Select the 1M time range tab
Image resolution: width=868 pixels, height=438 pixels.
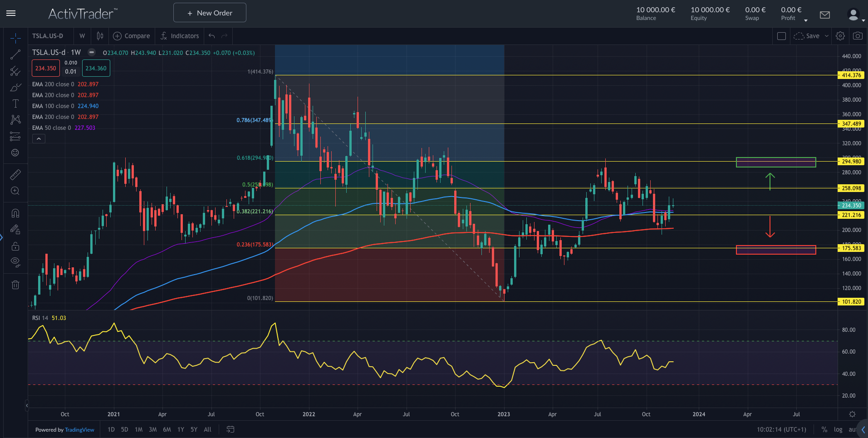coord(139,429)
